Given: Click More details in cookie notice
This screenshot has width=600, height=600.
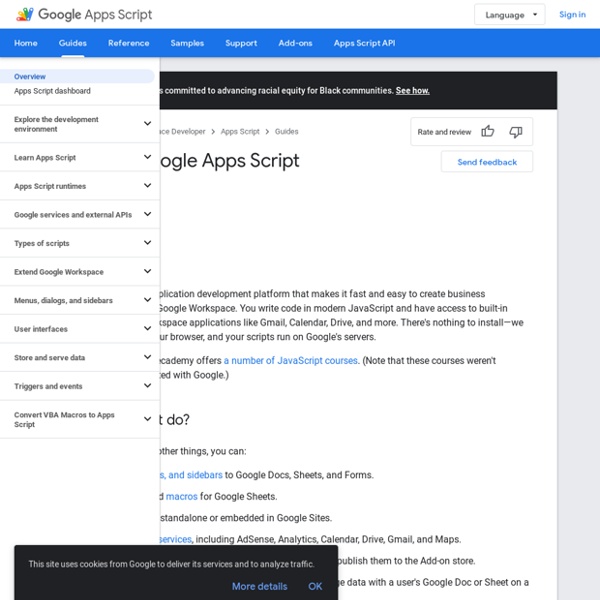Looking at the screenshot, I should (x=259, y=586).
